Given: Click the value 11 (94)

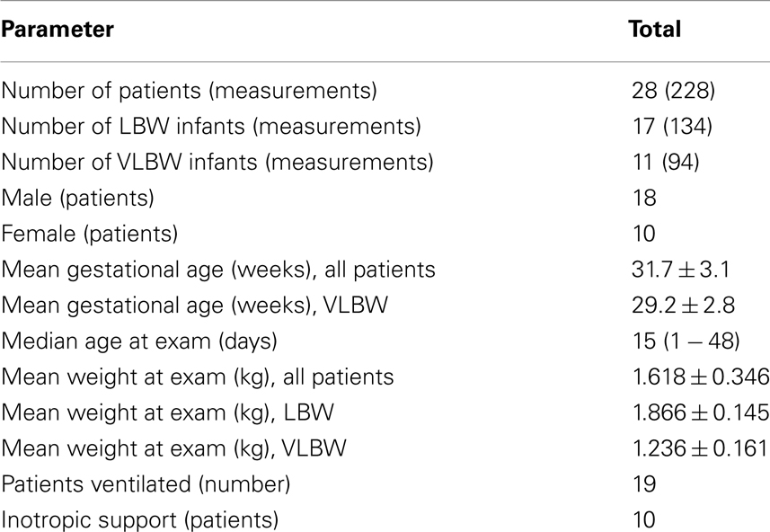Looking at the screenshot, I should click(666, 163).
